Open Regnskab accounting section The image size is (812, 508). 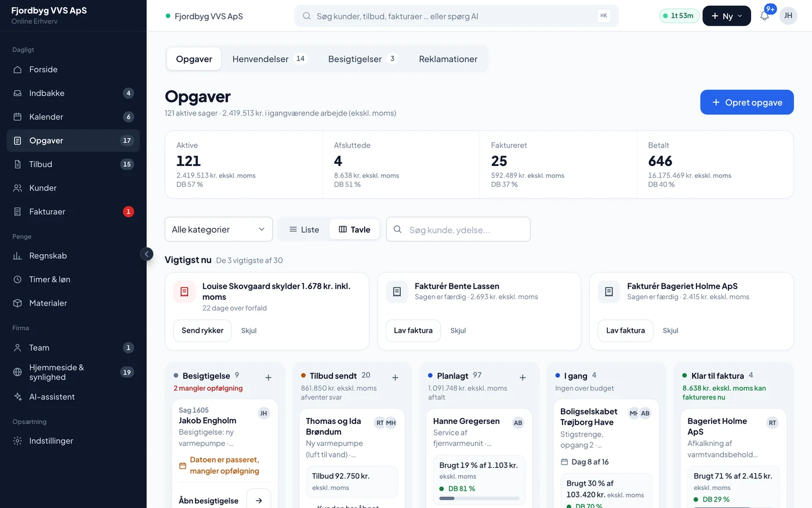73,256
